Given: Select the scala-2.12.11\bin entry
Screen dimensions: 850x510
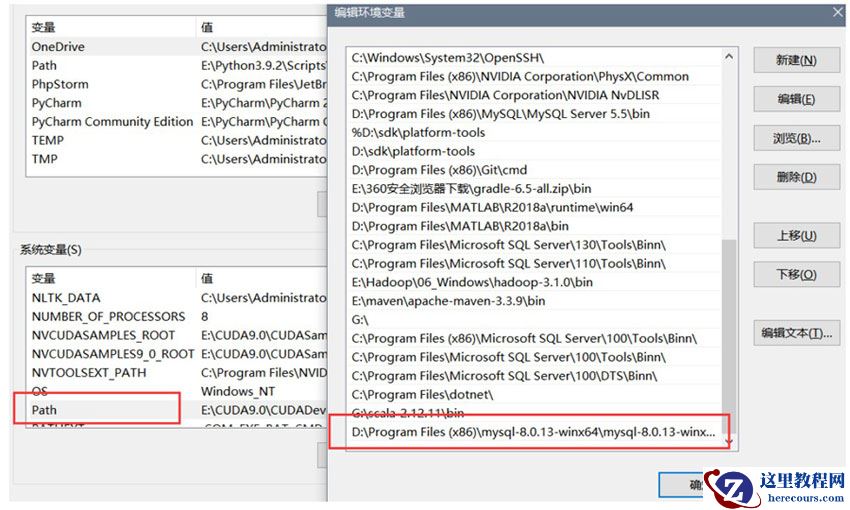Looking at the screenshot, I should [535, 413].
